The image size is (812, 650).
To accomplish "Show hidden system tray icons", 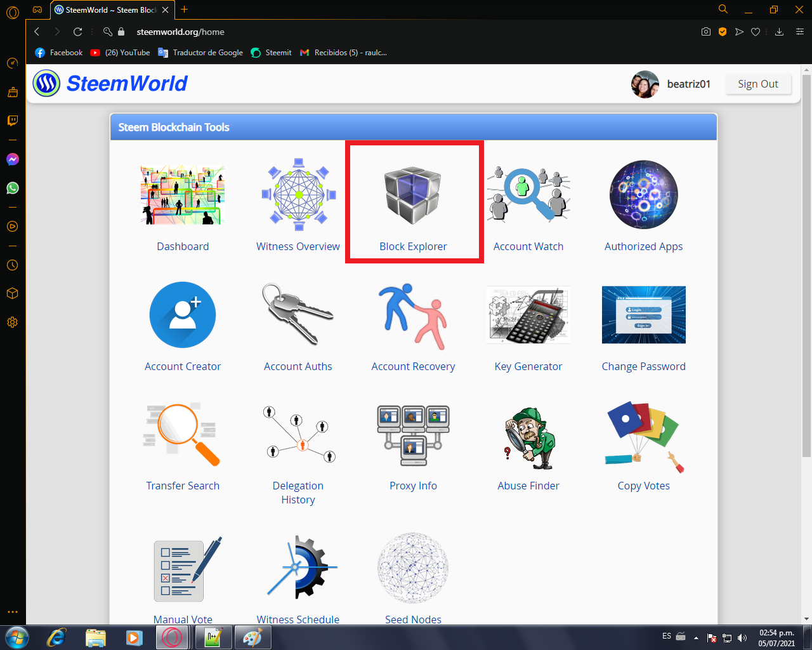I will (696, 637).
